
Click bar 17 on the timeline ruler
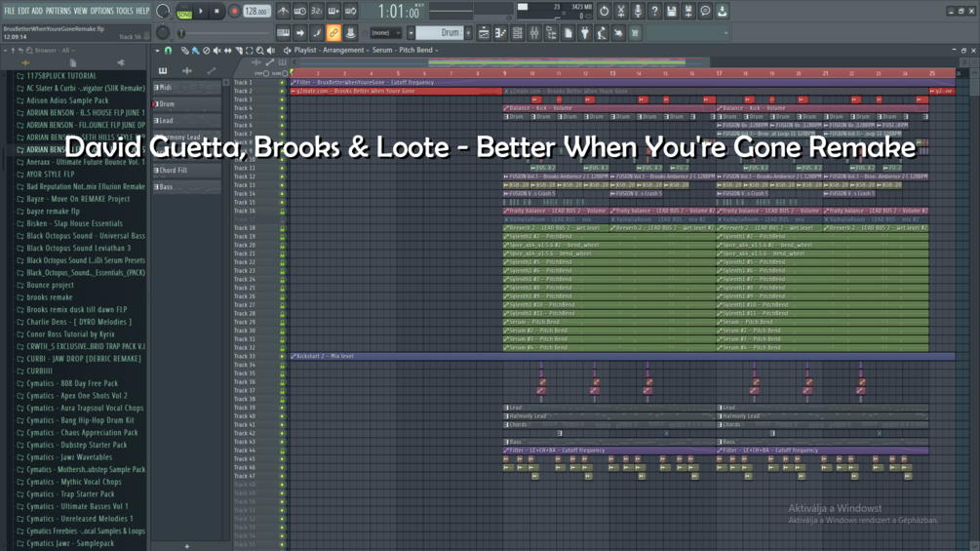tap(719, 73)
